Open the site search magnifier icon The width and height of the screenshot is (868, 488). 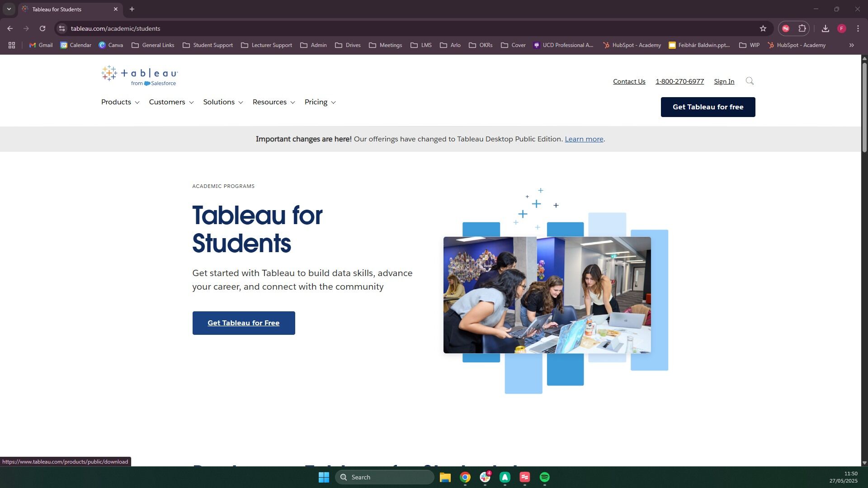pos(750,81)
